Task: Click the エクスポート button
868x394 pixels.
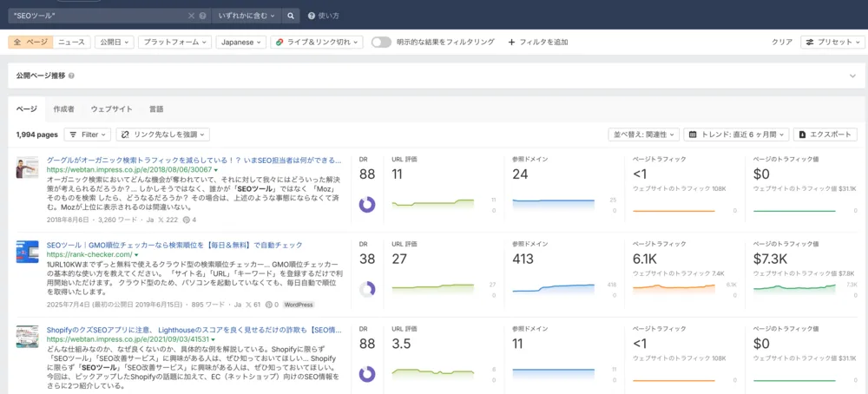Action: [825, 135]
